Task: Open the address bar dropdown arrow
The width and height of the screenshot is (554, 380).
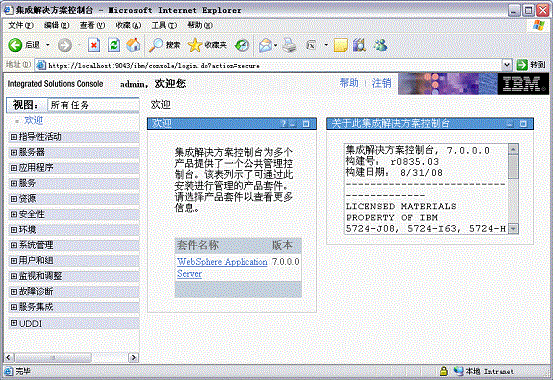Action: 507,65
